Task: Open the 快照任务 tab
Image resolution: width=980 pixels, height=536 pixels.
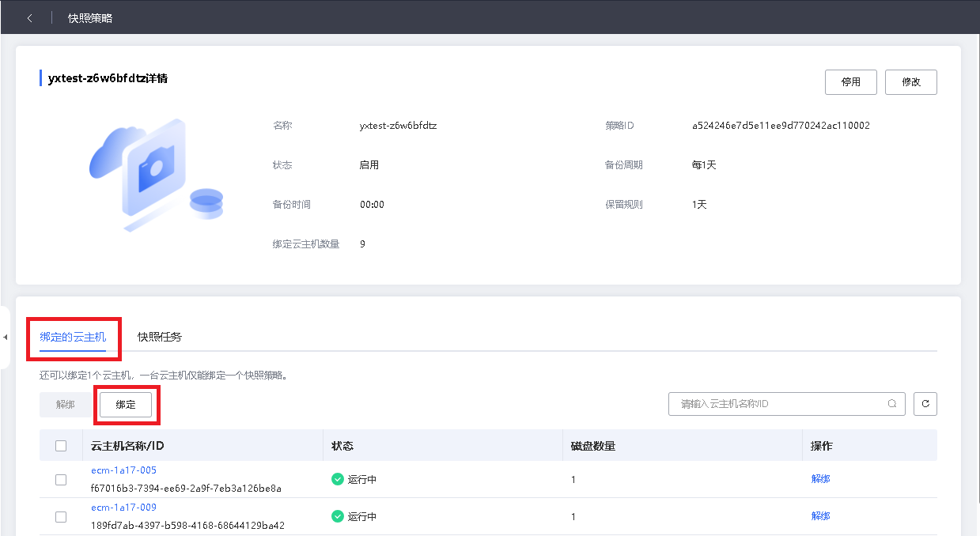Action: point(160,337)
